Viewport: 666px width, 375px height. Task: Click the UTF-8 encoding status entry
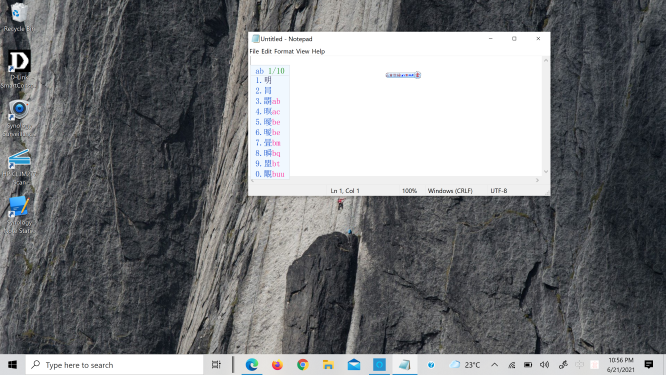click(499, 191)
